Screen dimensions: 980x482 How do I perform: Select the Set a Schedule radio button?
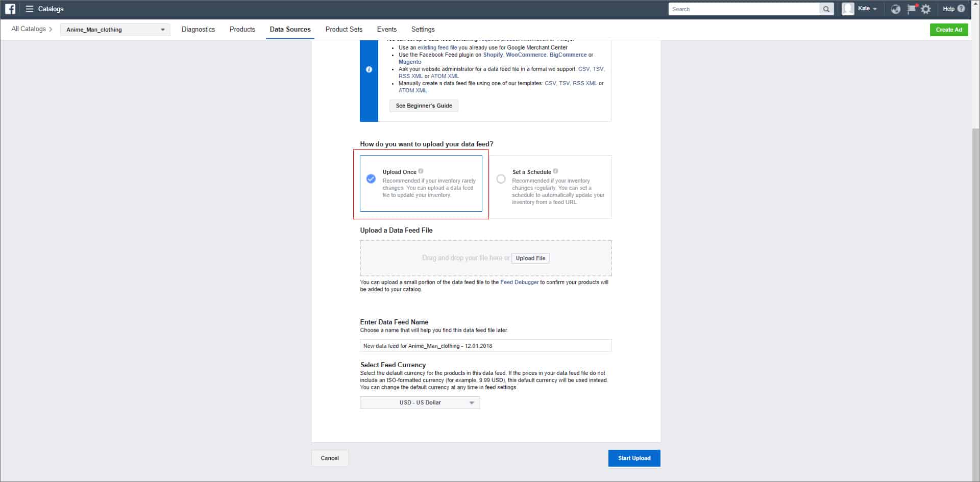501,179
